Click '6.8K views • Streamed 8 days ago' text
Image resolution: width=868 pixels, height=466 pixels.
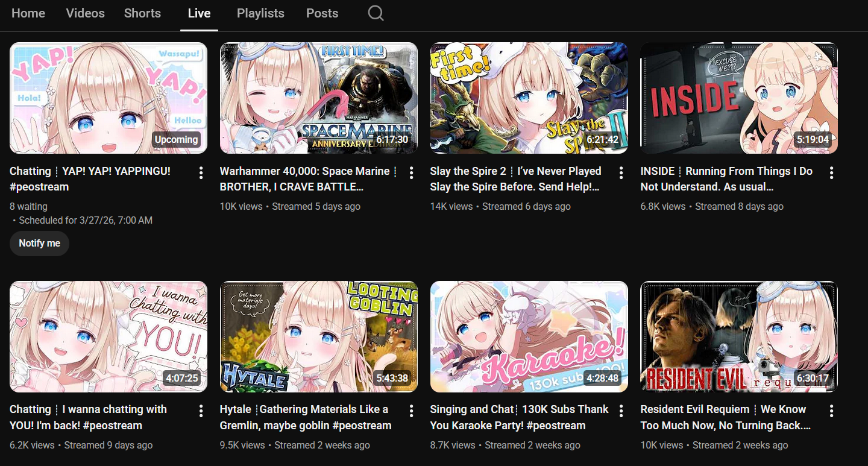(712, 206)
